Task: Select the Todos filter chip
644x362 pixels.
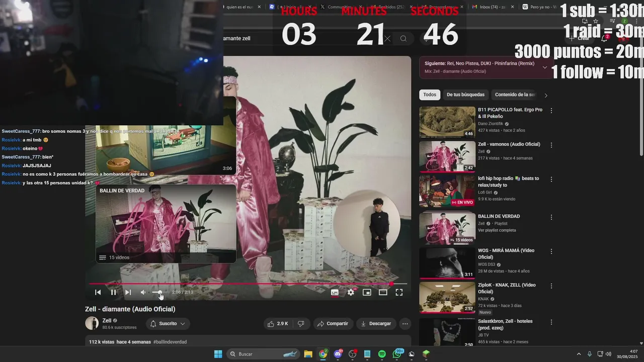Action: (x=430, y=95)
